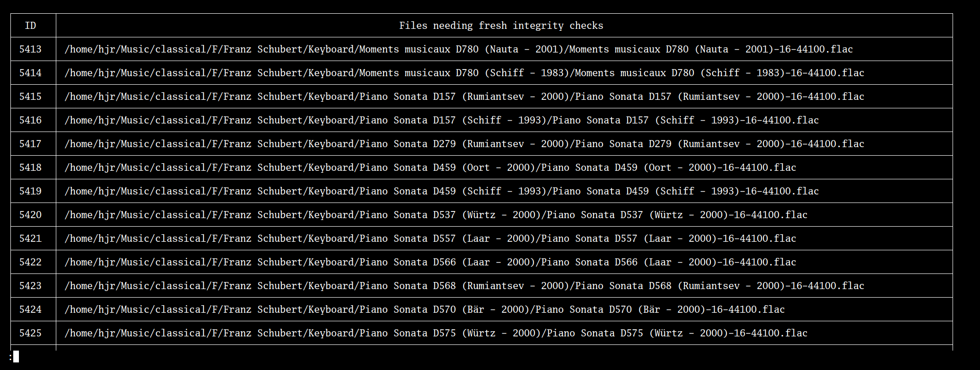The height and width of the screenshot is (370, 980).
Task: Click the Moments musicaux Nauta 2001 file path
Action: pos(458,49)
